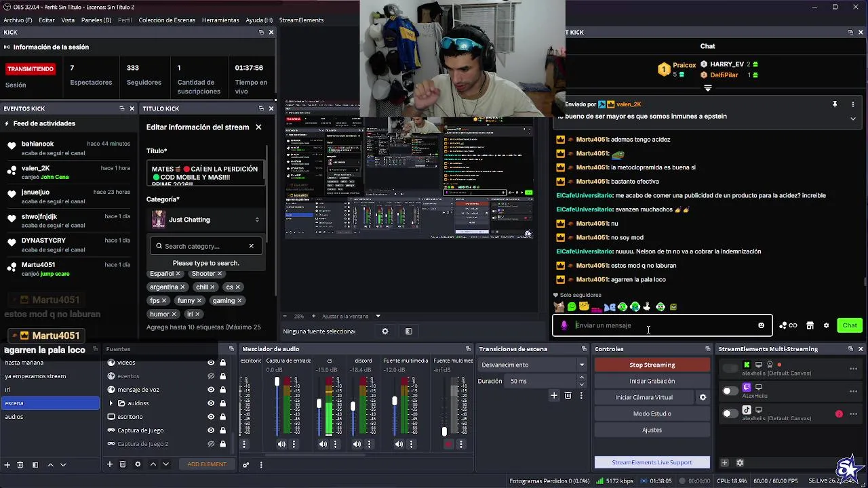This screenshot has width=868, height=488.
Task: Show the hidden eventos source
Action: (x=211, y=376)
